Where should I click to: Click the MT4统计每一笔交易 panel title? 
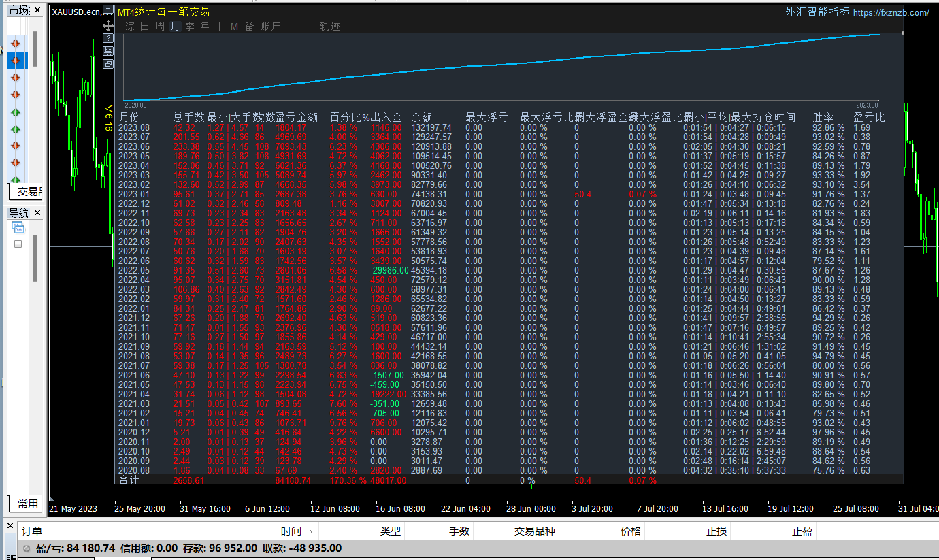[163, 12]
